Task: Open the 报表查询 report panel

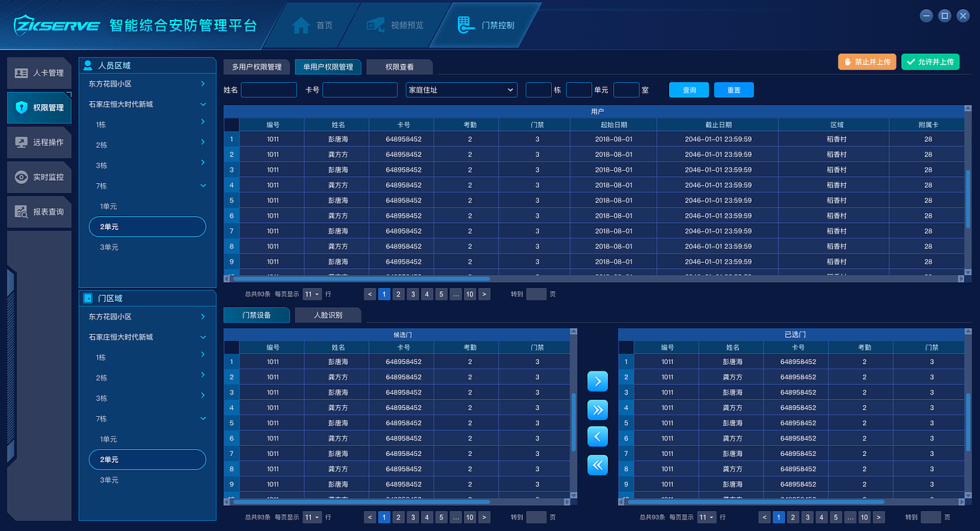Action: (39, 212)
